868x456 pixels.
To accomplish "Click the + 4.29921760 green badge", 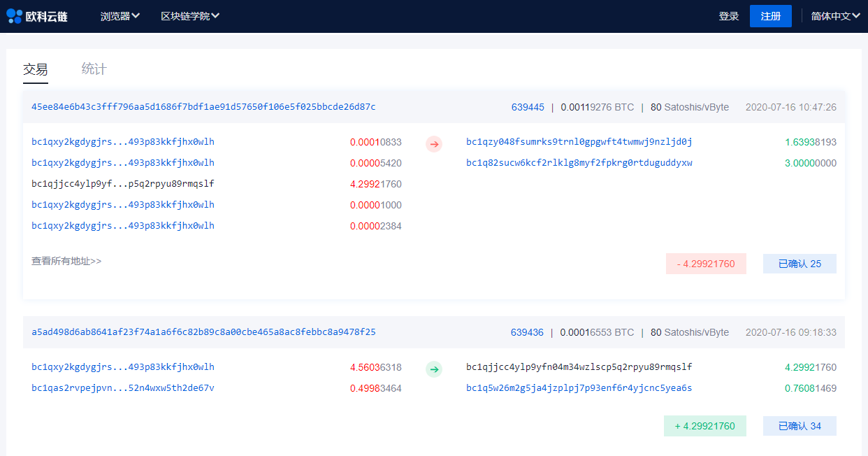I will (x=705, y=426).
